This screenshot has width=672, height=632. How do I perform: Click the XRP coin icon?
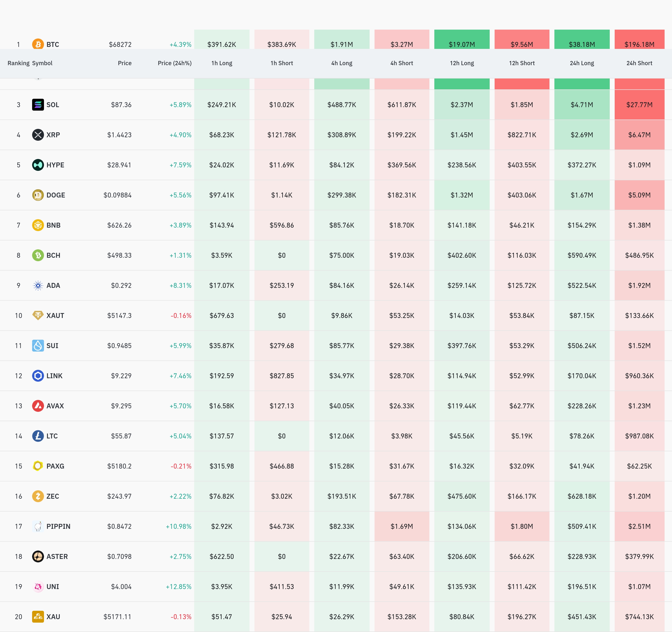pos(38,135)
